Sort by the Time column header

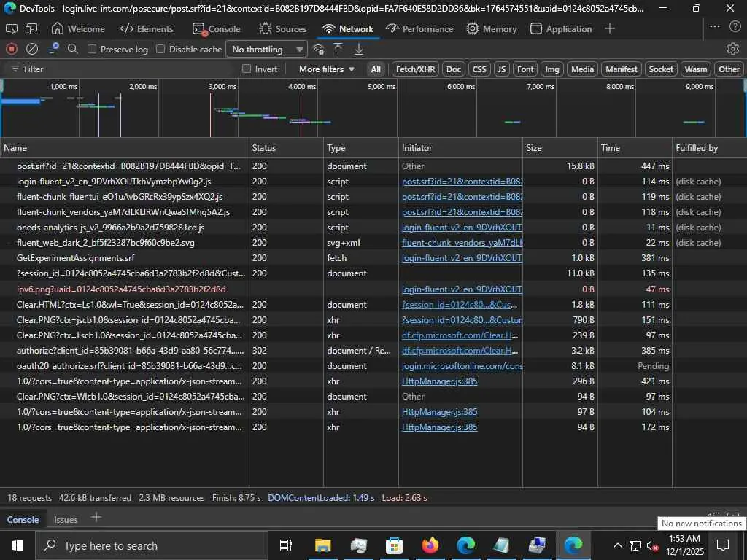click(635, 147)
